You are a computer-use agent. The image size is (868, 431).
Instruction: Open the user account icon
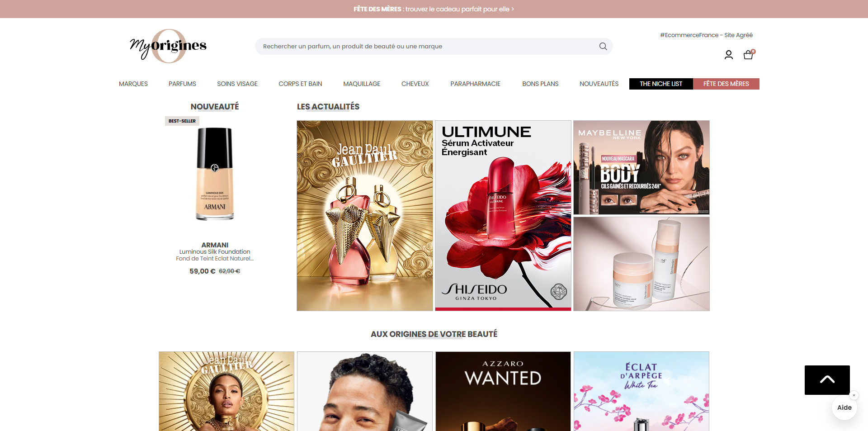pyautogui.click(x=729, y=55)
